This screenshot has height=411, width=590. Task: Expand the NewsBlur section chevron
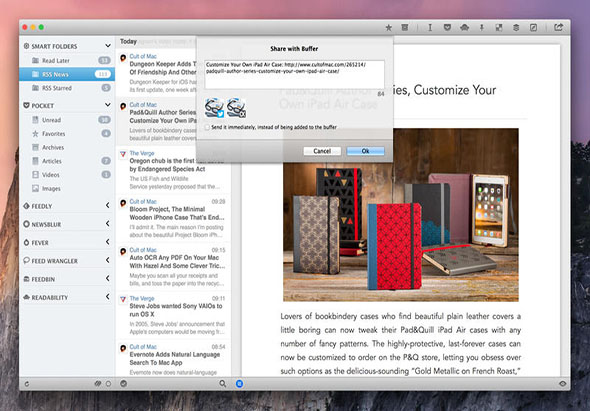tap(108, 224)
